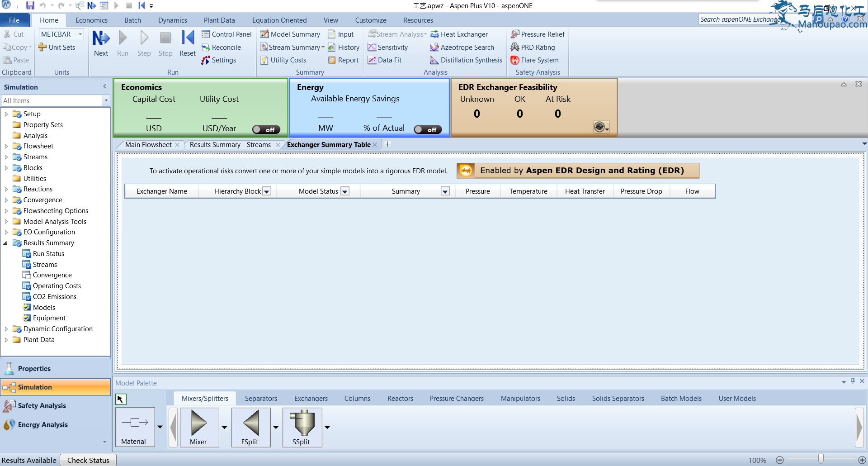Open the File menu
Image resolution: width=868 pixels, height=466 pixels.
[14, 20]
